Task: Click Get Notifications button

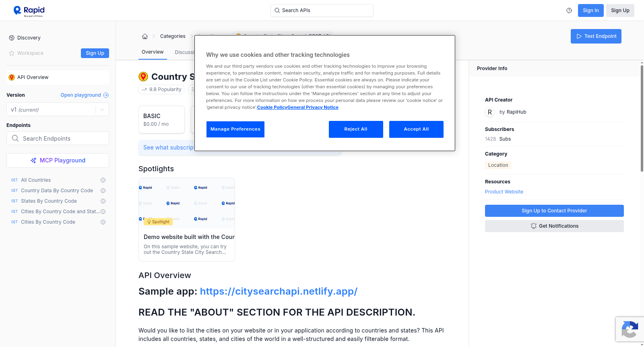Action: [554, 226]
